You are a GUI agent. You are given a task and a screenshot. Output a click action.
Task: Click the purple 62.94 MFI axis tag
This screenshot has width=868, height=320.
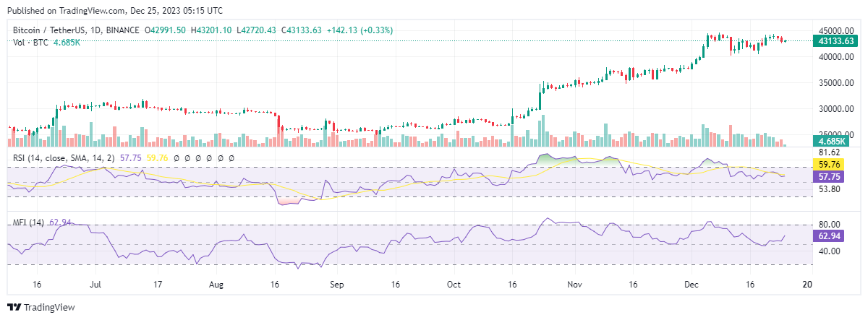point(835,235)
